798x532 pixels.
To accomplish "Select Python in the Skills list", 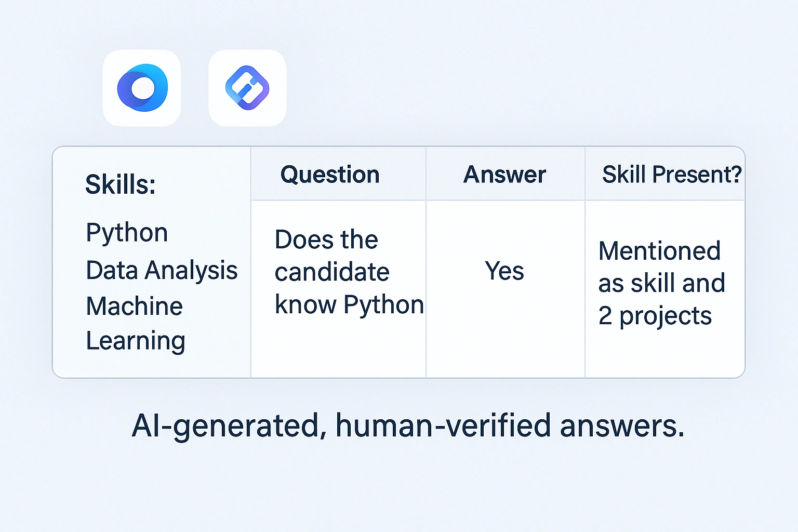I will click(127, 233).
